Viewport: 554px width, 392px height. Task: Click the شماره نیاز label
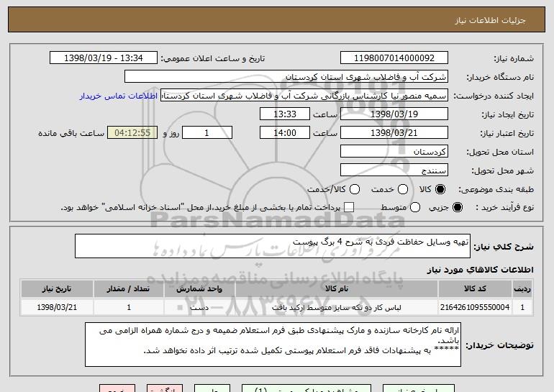click(514, 58)
